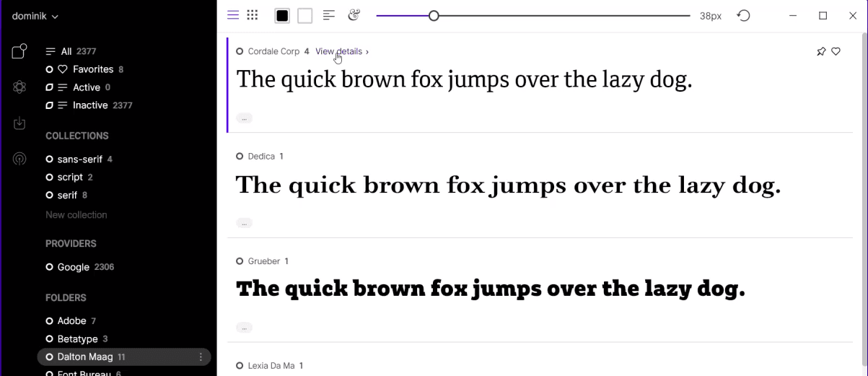The width and height of the screenshot is (868, 376).
Task: Open the text alignment options icon
Action: (x=329, y=15)
